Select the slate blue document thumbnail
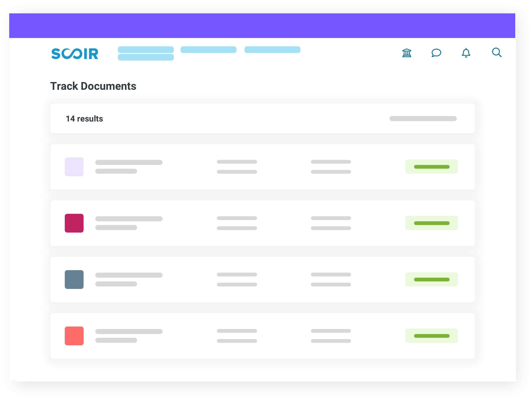 coord(74,279)
